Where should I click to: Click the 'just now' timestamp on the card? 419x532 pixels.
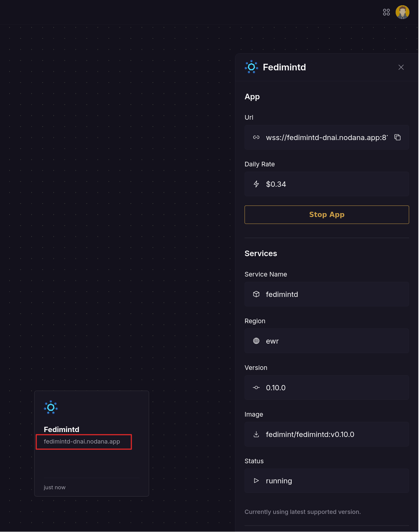[54, 487]
